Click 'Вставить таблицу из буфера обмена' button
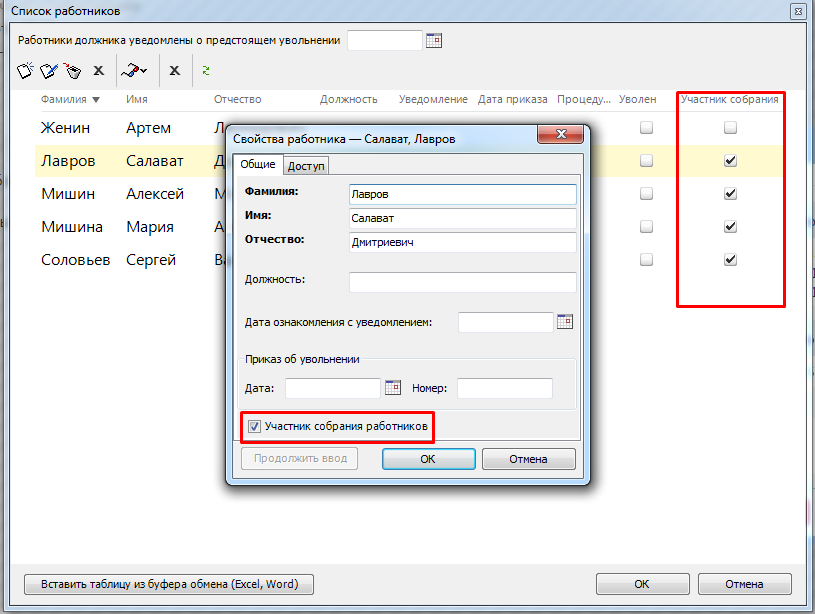 tap(168, 584)
